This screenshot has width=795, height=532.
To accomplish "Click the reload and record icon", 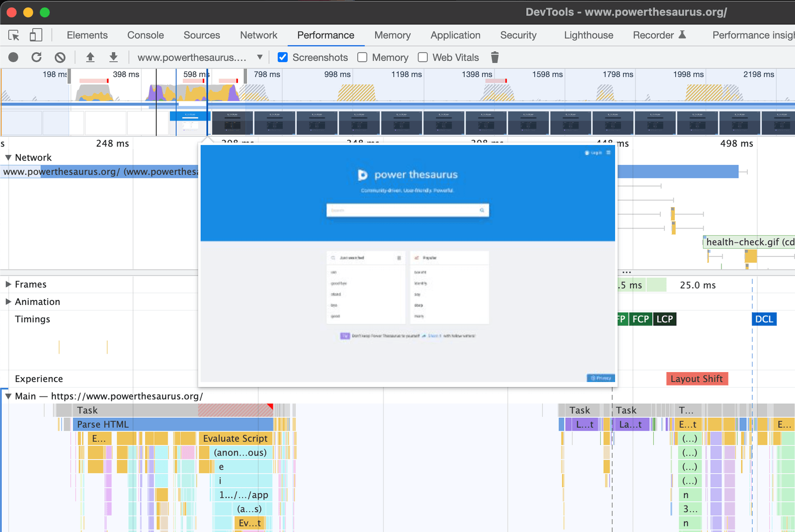I will click(36, 58).
